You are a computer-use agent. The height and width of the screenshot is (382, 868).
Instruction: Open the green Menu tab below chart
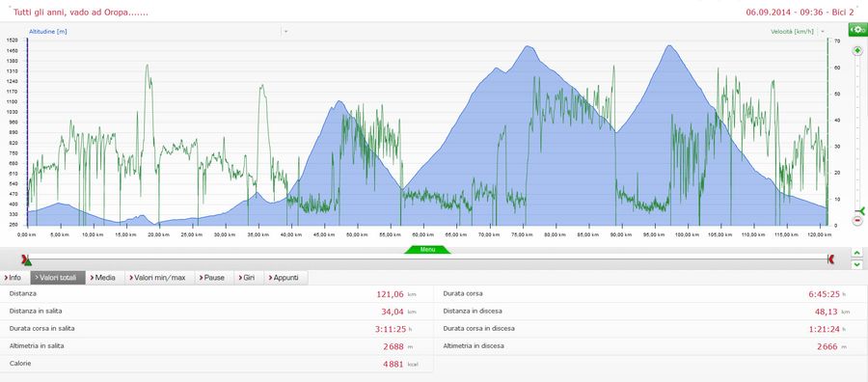click(x=427, y=250)
